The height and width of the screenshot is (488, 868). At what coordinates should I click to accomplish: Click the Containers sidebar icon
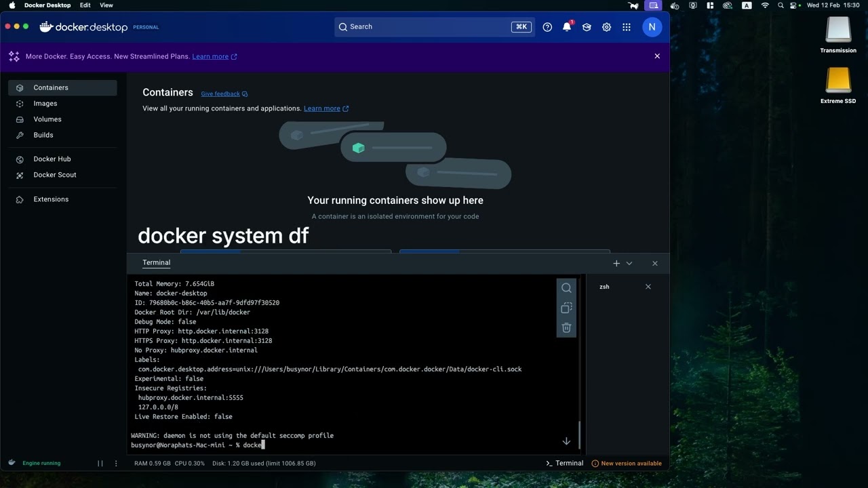coord(20,87)
